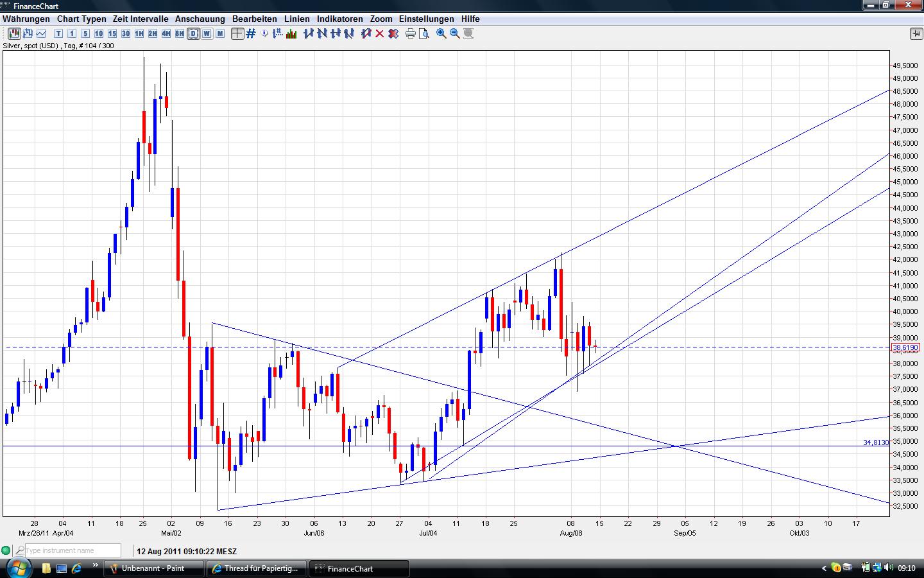Click the green connection status indicator
924x578 pixels.
coord(6,550)
